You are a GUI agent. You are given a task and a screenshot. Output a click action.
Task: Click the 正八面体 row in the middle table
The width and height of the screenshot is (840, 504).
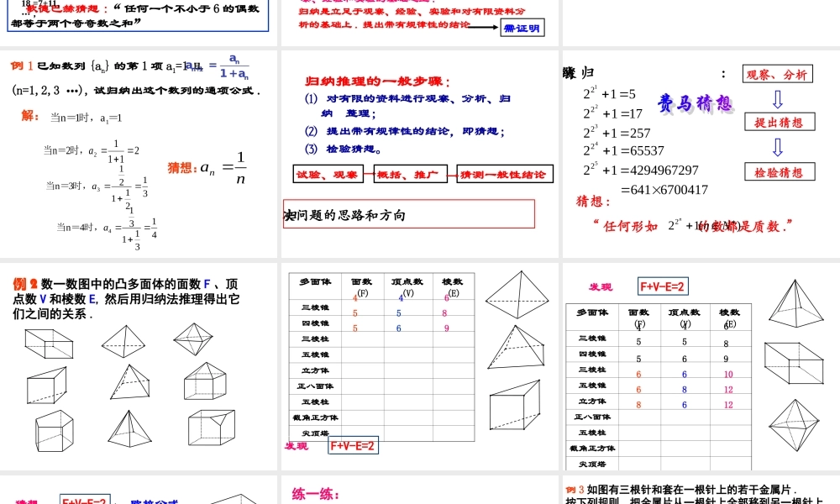pos(381,386)
